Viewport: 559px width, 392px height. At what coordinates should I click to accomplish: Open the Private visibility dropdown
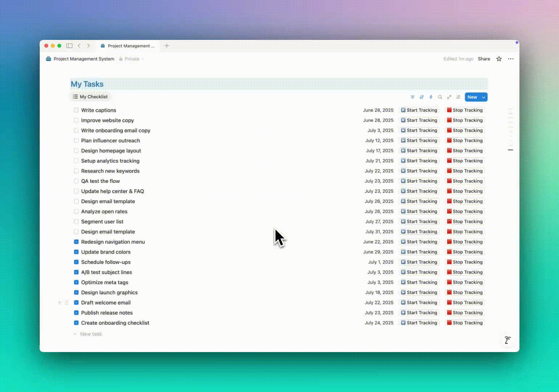[131, 59]
